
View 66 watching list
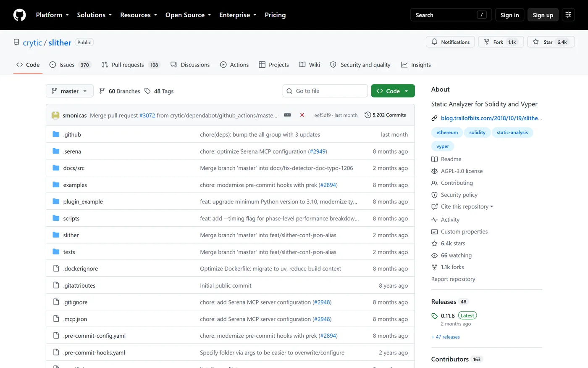tap(451, 255)
